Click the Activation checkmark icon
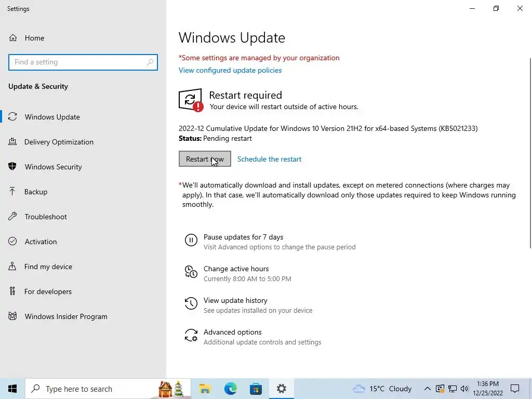The image size is (532, 399). click(x=12, y=241)
